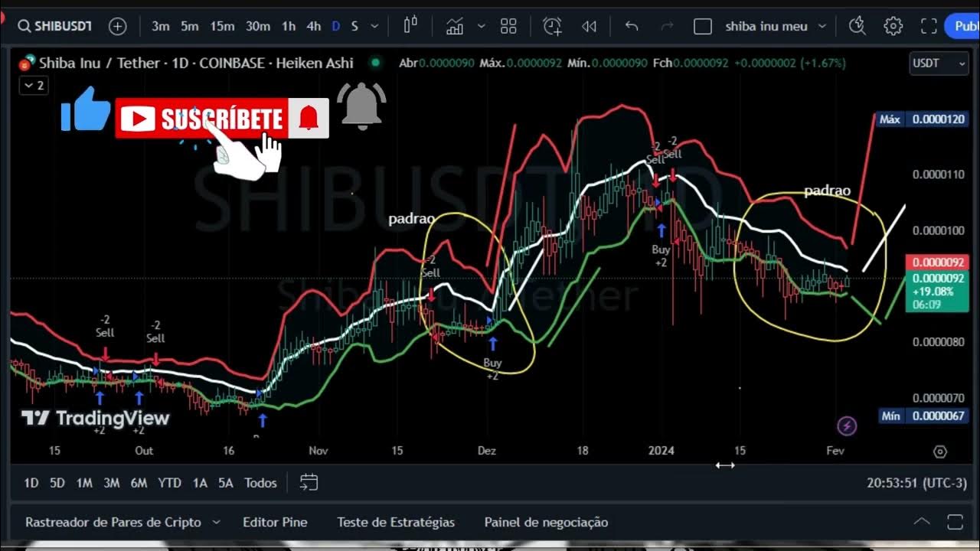980x551 pixels.
Task: Select the 1M date range
Action: [84, 483]
